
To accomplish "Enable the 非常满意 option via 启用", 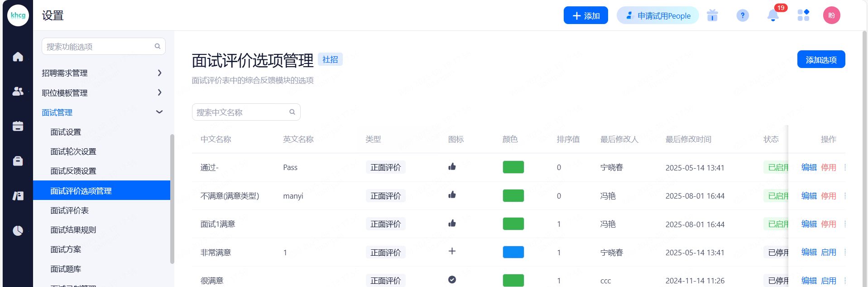I will pos(828,253).
